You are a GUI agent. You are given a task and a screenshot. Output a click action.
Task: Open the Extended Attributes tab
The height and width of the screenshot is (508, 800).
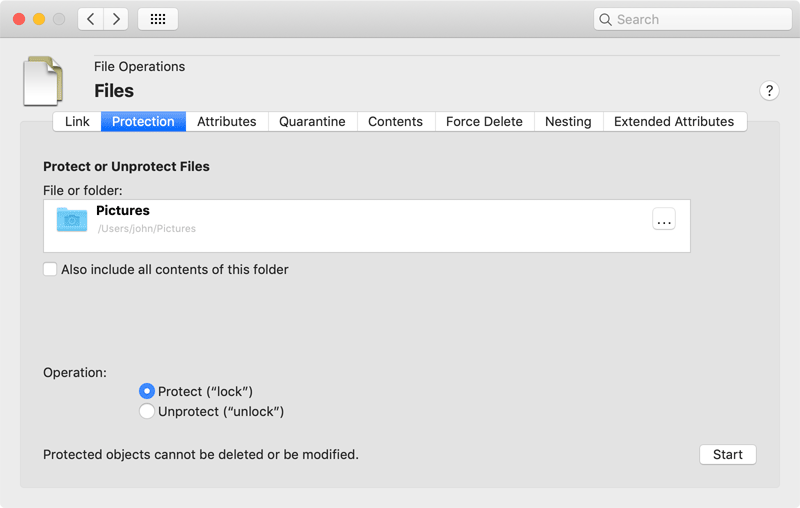pyautogui.click(x=674, y=121)
